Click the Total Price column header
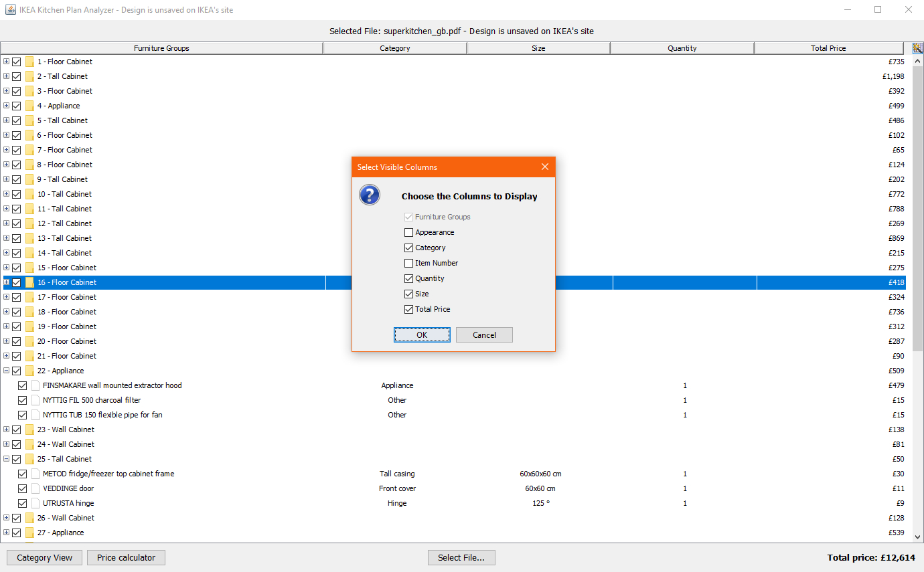The height and width of the screenshot is (572, 924). [x=829, y=48]
